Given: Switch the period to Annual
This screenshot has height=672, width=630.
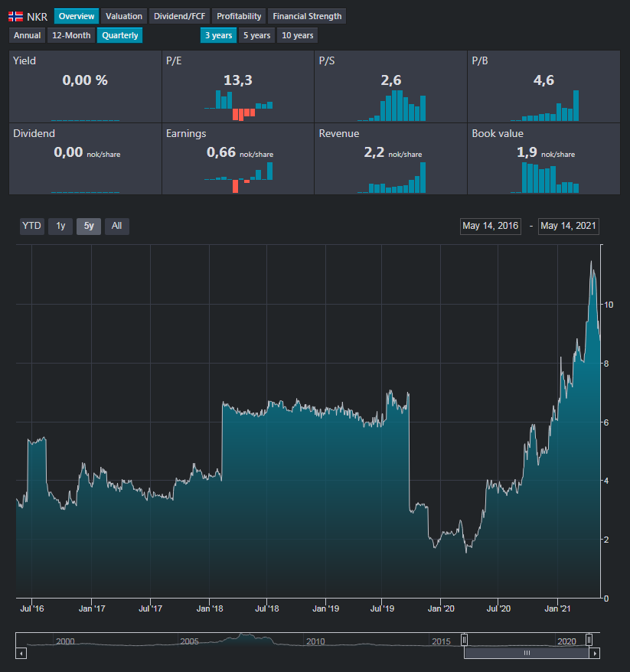Looking at the screenshot, I should point(28,35).
